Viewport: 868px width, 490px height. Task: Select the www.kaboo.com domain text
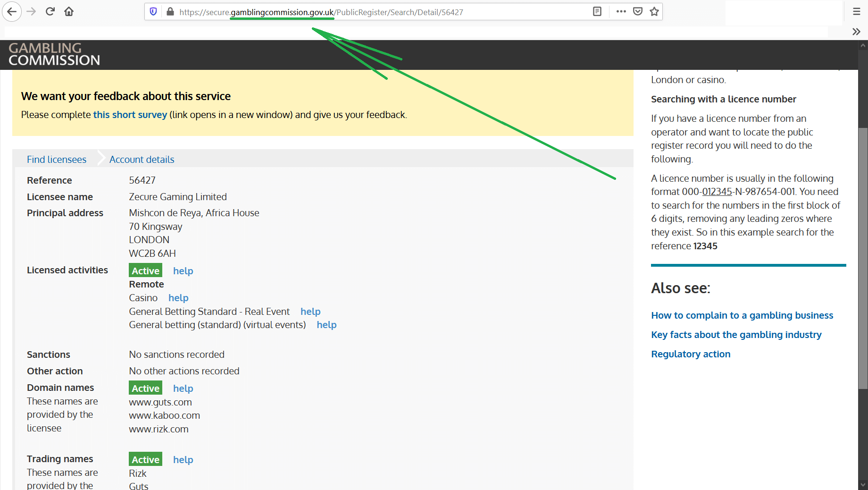click(x=165, y=415)
